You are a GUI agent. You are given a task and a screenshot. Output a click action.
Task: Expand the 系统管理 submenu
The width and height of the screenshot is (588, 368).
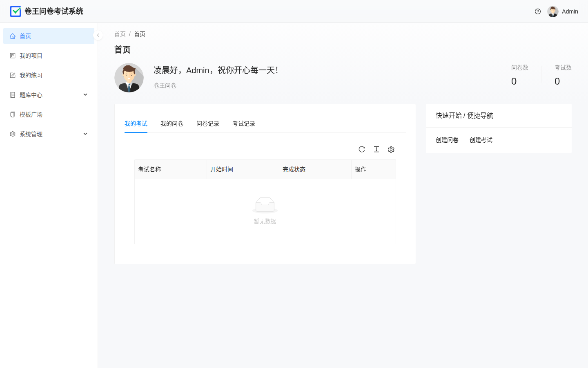click(x=49, y=134)
